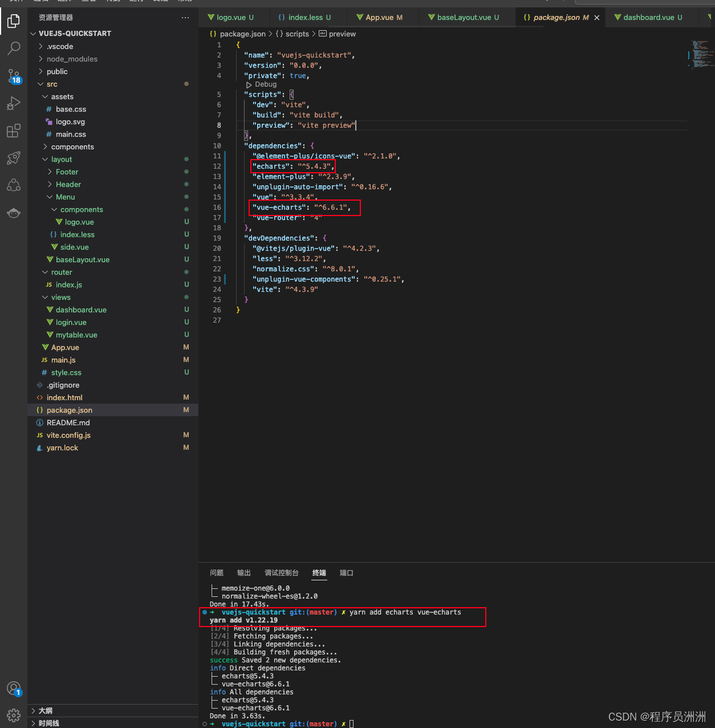Screen dimensions: 715x728
Task: Close the package.json editor tab
Action: pos(597,18)
